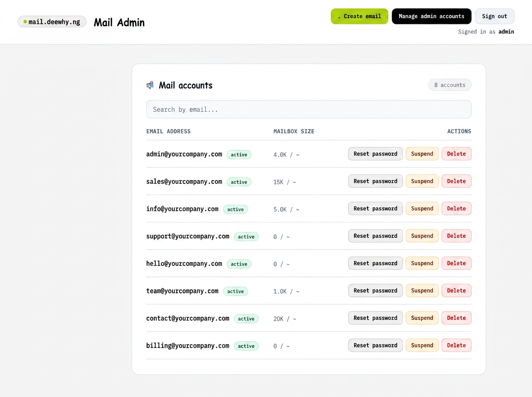The image size is (532, 397).
Task: Focus the Search by email field
Action: click(309, 109)
